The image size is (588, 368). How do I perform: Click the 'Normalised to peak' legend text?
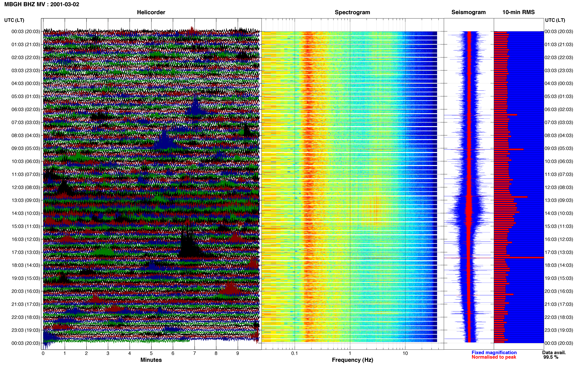point(494,357)
